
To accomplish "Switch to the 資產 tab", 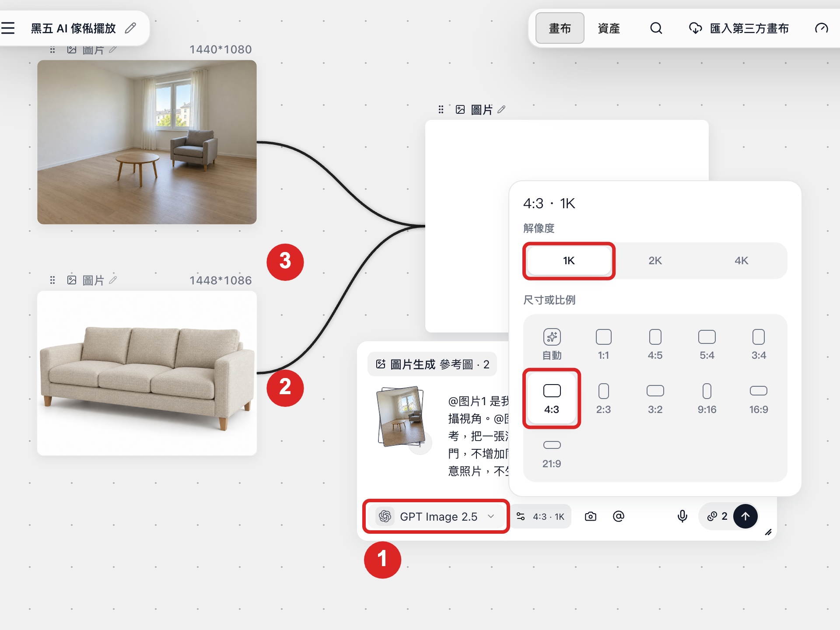I will 609,28.
